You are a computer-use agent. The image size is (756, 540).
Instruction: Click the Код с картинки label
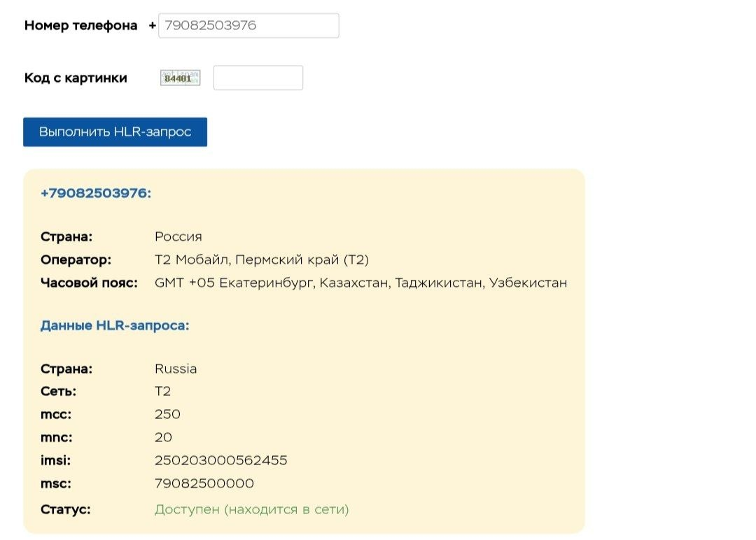[x=76, y=78]
